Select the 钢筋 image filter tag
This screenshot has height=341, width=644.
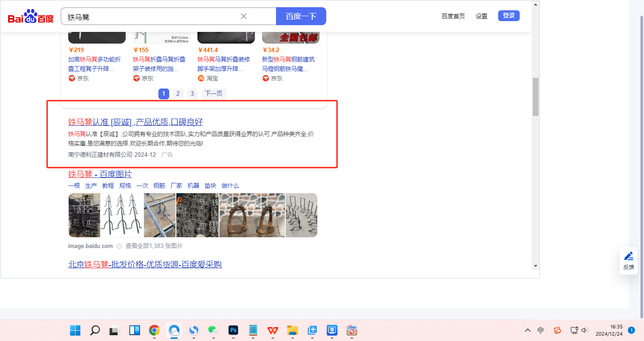click(159, 186)
